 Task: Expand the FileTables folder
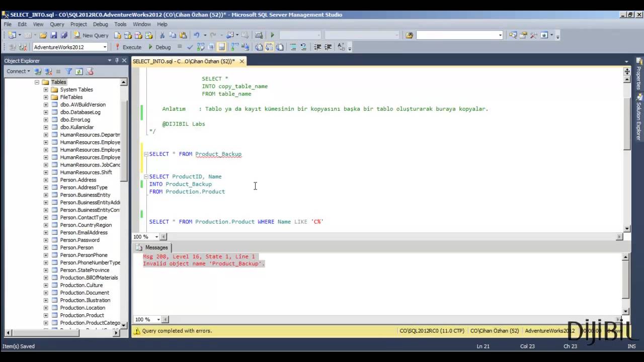tap(46, 97)
